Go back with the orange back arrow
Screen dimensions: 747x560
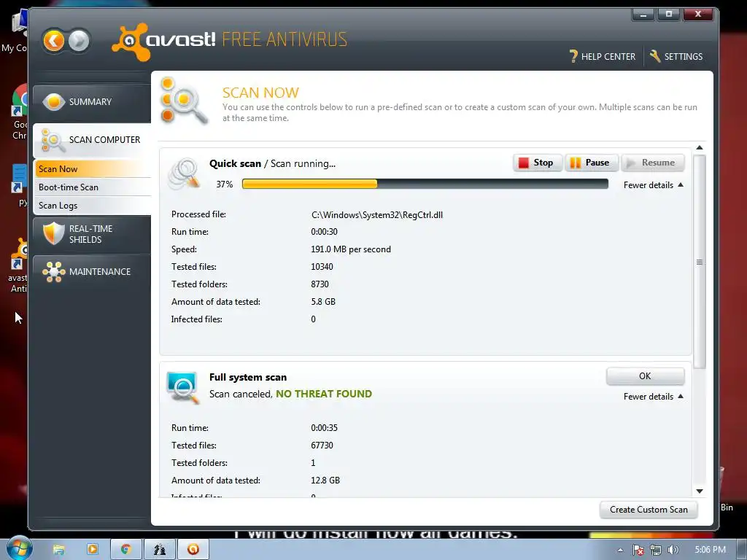54,41
